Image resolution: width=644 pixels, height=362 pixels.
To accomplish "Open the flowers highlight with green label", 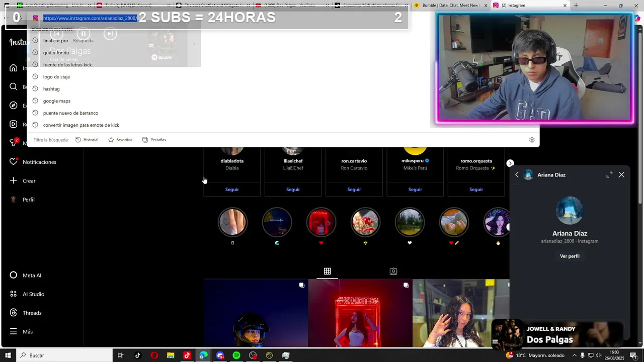I will tap(365, 222).
